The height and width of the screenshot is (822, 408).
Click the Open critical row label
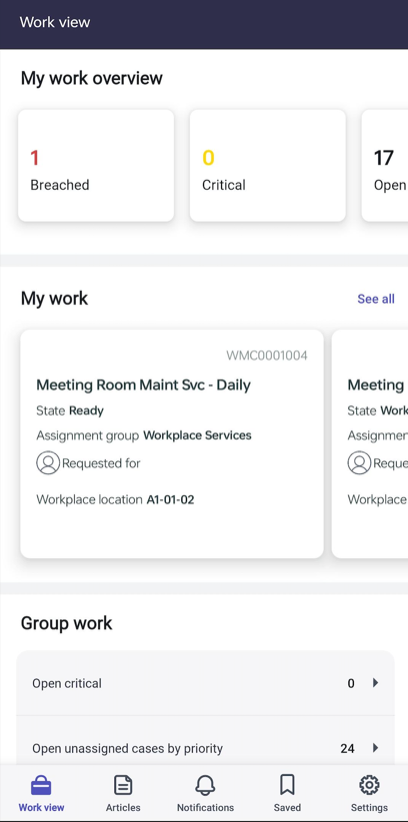67,683
